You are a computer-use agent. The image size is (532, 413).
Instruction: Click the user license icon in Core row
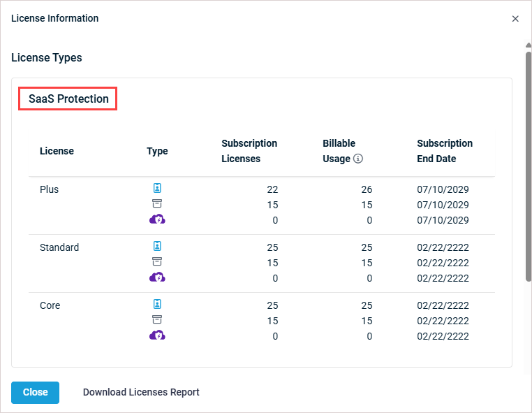157,305
